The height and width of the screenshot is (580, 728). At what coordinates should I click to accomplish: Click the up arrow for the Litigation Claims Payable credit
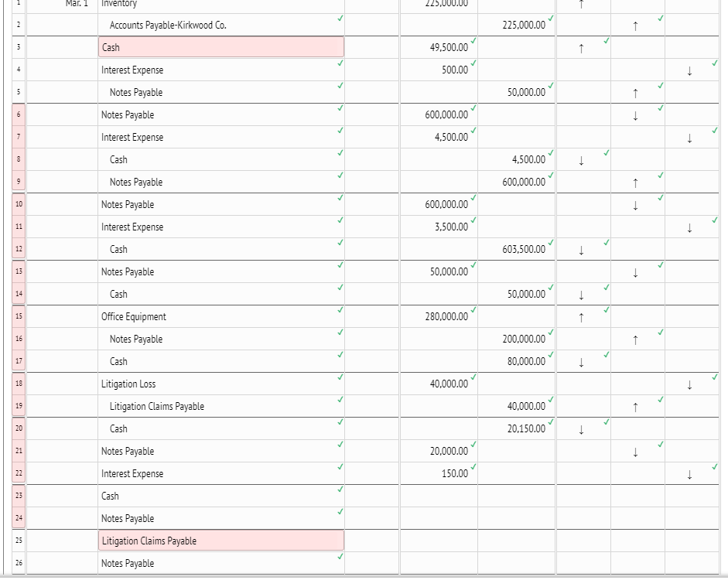(x=635, y=406)
